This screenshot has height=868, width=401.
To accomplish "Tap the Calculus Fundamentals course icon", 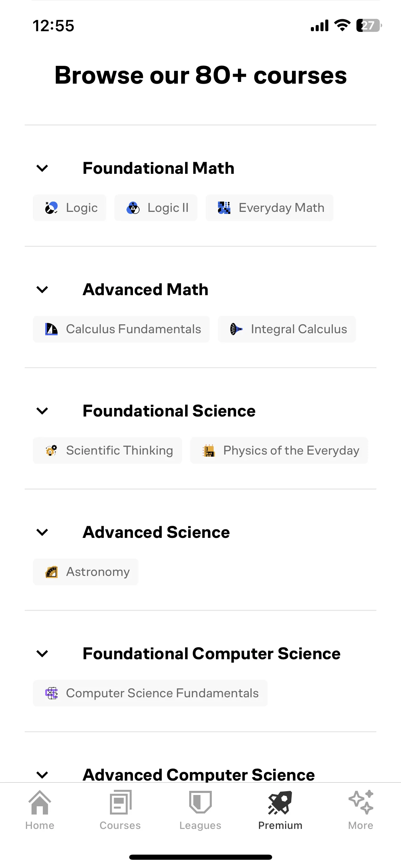I will click(x=51, y=329).
